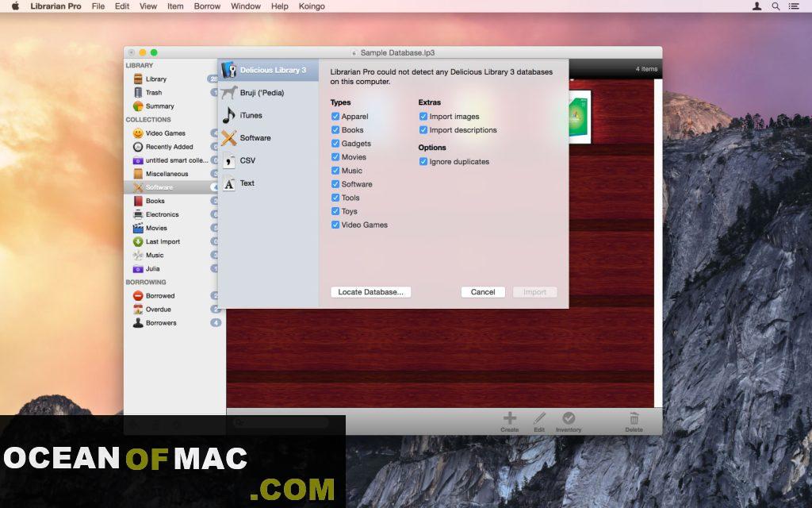The height and width of the screenshot is (508, 812).
Task: Open the Koingo menu
Action: click(312, 6)
